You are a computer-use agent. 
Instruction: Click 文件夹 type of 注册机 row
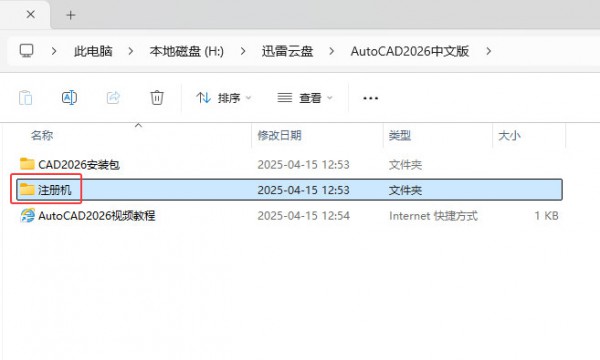click(x=405, y=190)
